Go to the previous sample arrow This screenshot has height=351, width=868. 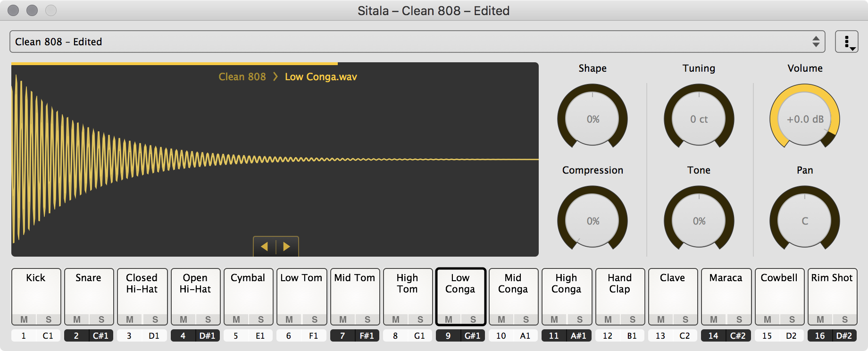coord(265,246)
